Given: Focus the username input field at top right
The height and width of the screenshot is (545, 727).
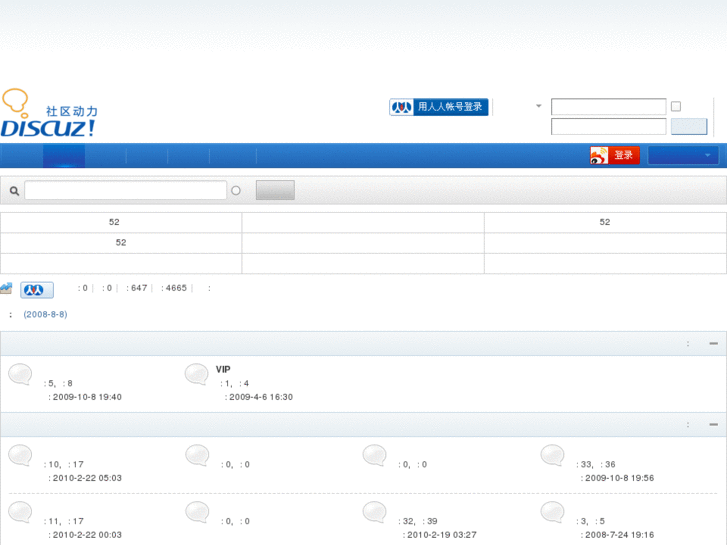Looking at the screenshot, I should click(x=608, y=107).
